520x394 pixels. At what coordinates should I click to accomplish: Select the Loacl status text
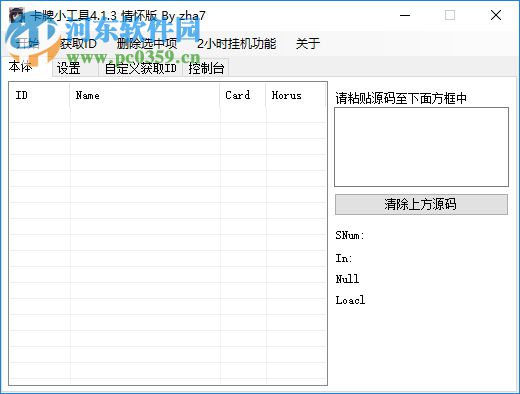350,300
